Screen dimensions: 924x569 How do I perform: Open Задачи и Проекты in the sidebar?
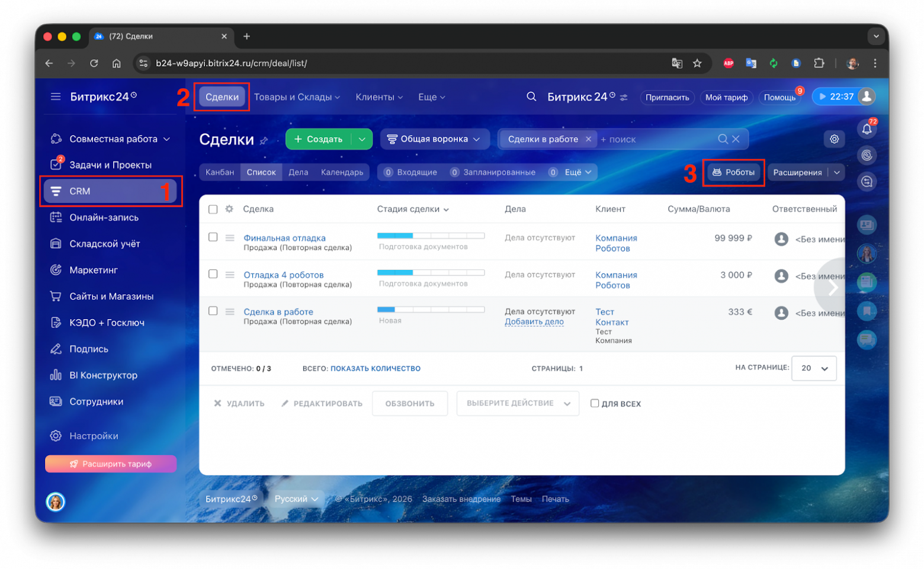point(111,165)
